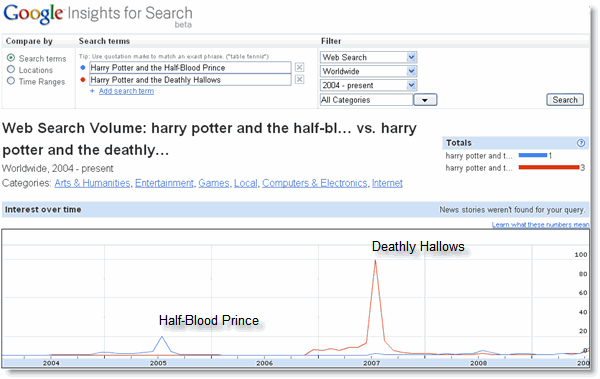This screenshot has height=379, width=600.
Task: Open the Games category link
Action: (214, 183)
